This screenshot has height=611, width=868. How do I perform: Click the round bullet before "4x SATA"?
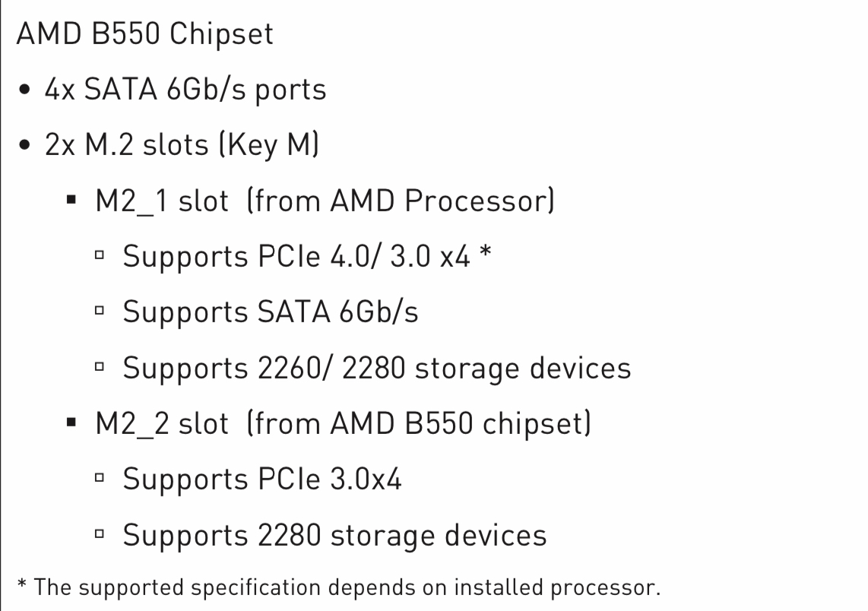tap(27, 91)
